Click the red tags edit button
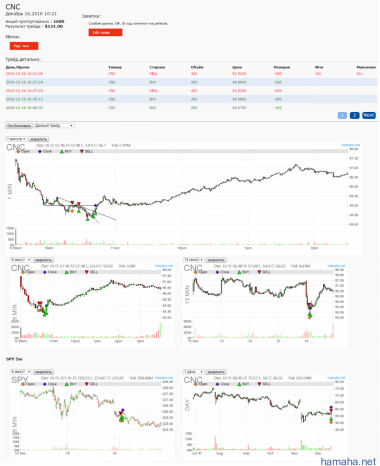The width and height of the screenshot is (380, 466). [x=24, y=46]
